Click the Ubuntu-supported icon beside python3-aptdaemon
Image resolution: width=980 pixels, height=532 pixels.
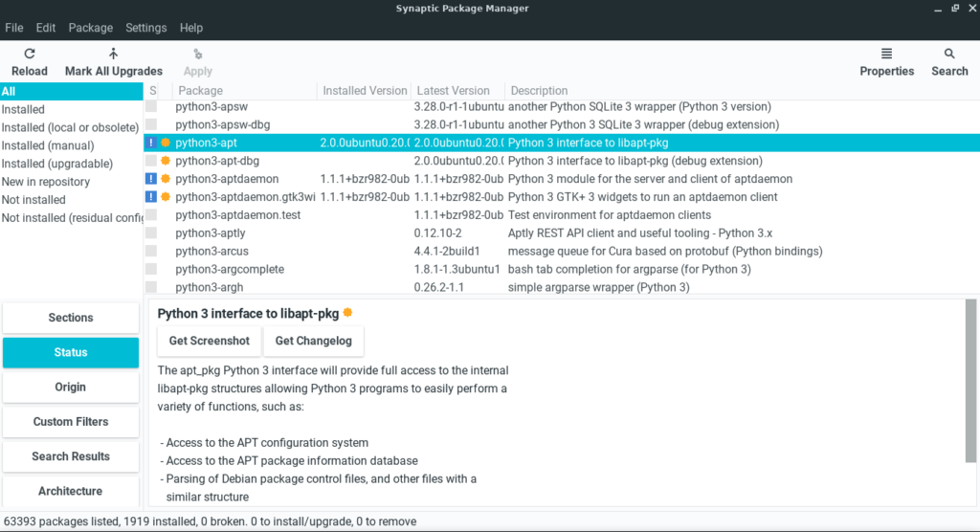[x=166, y=179]
